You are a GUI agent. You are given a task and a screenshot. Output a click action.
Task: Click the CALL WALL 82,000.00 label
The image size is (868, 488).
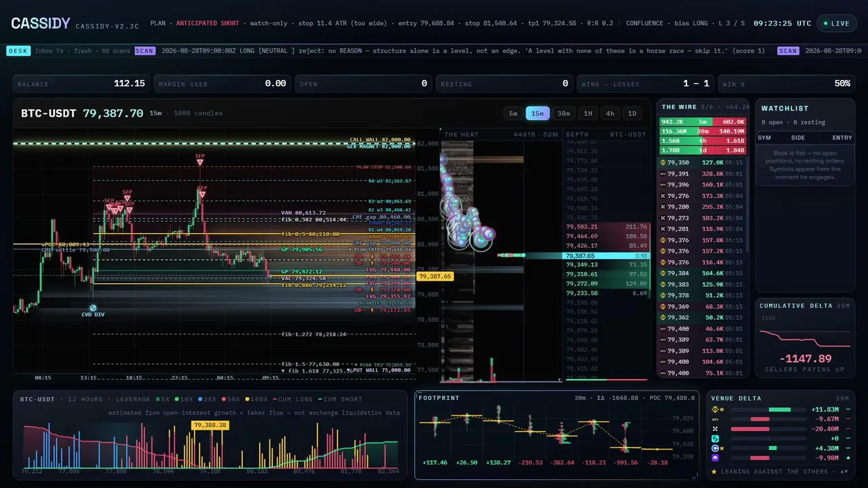[x=380, y=140]
